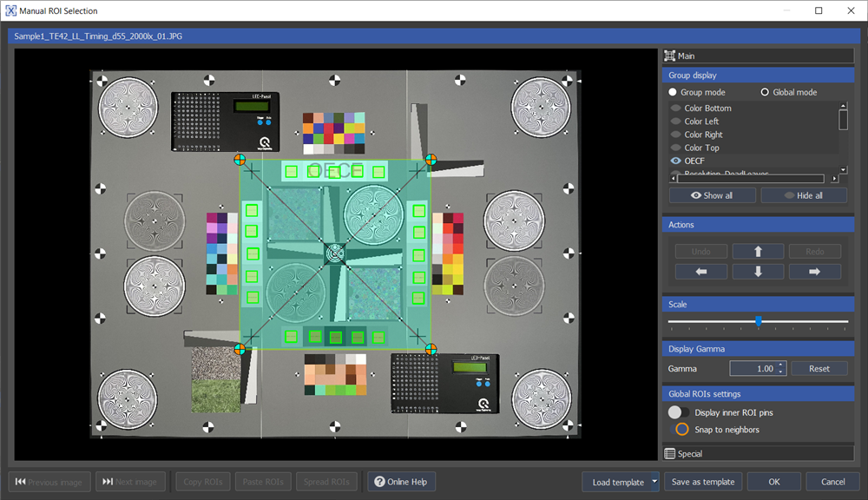This screenshot has height=500, width=868.
Task: Click group list horizontal scroll-left arrow
Action: tap(674, 178)
